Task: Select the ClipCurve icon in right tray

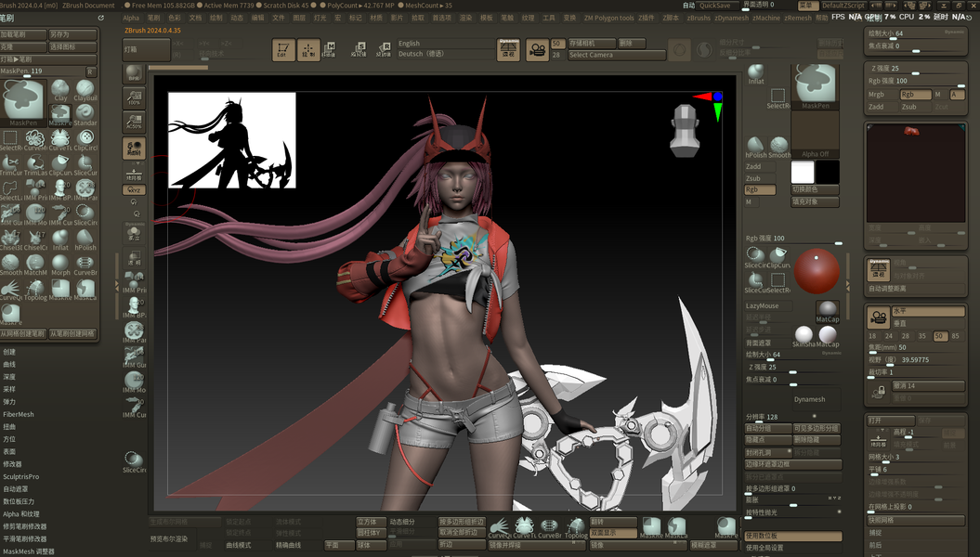Action: [x=778, y=257]
